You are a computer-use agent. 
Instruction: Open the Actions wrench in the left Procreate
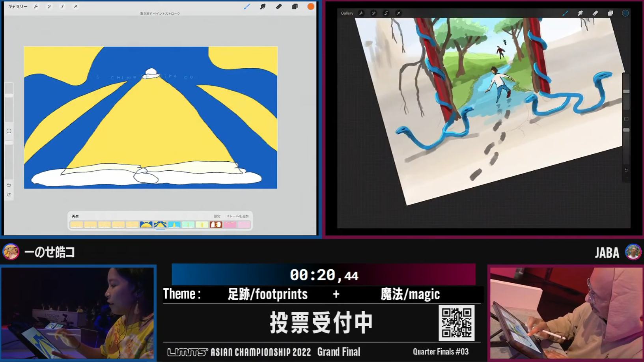coord(36,7)
